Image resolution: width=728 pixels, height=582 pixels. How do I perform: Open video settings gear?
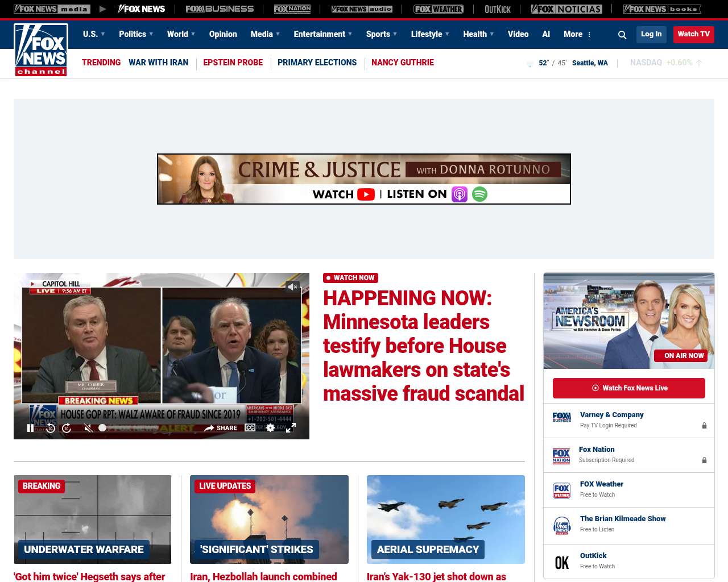(271, 427)
